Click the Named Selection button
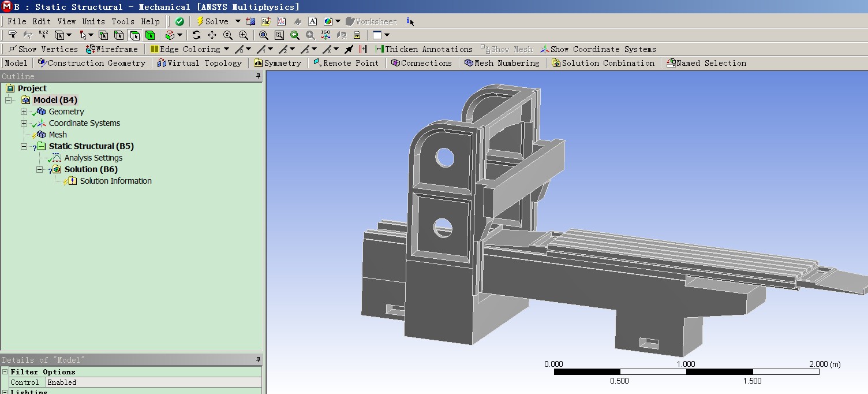 tap(706, 63)
